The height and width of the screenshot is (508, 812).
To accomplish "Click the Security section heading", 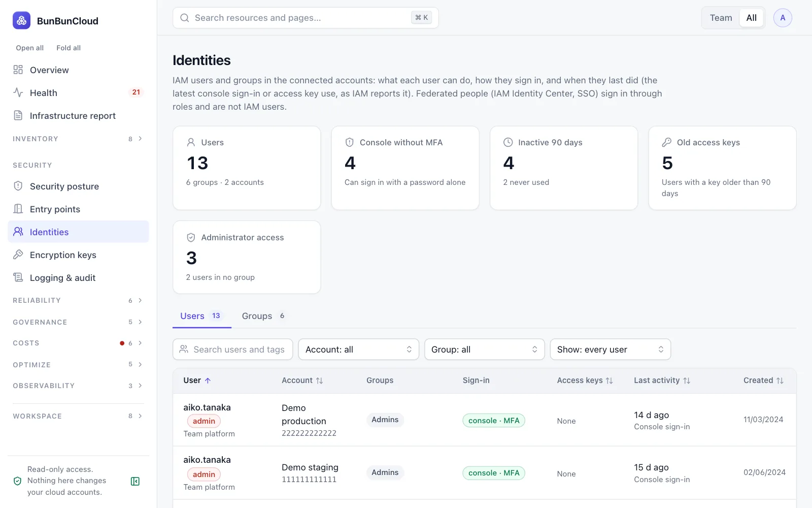I will (32, 165).
